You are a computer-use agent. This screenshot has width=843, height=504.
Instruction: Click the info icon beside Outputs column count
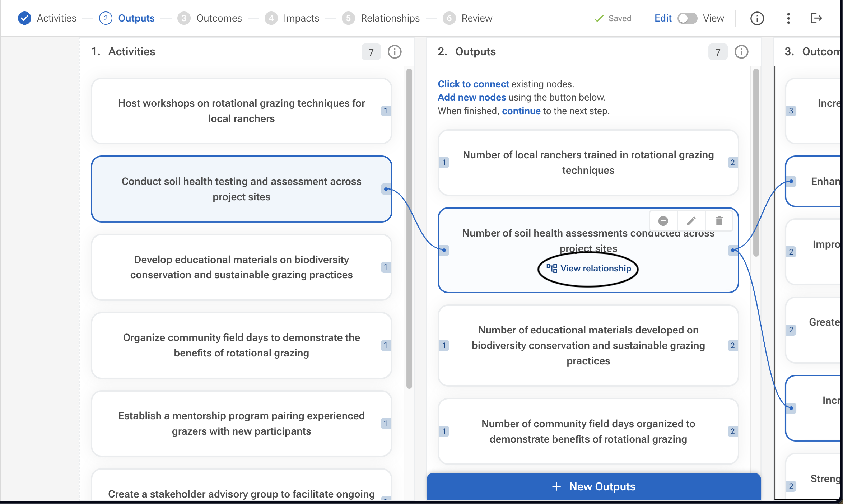pos(741,52)
